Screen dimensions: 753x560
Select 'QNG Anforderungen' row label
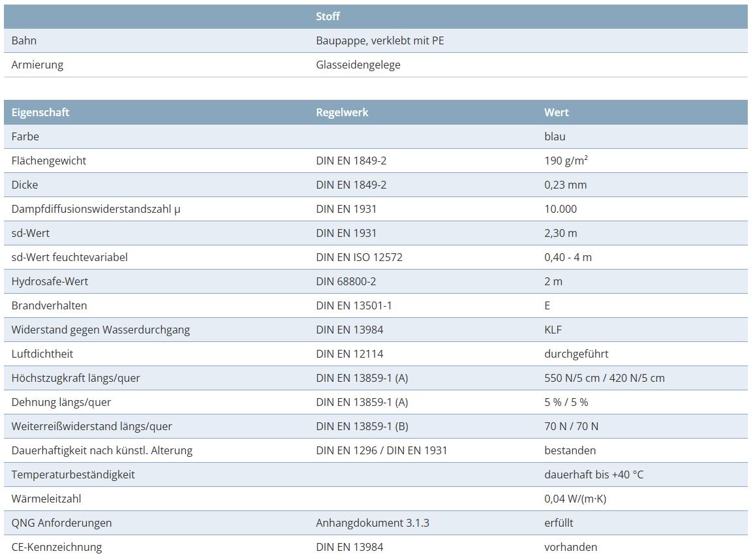point(61,523)
